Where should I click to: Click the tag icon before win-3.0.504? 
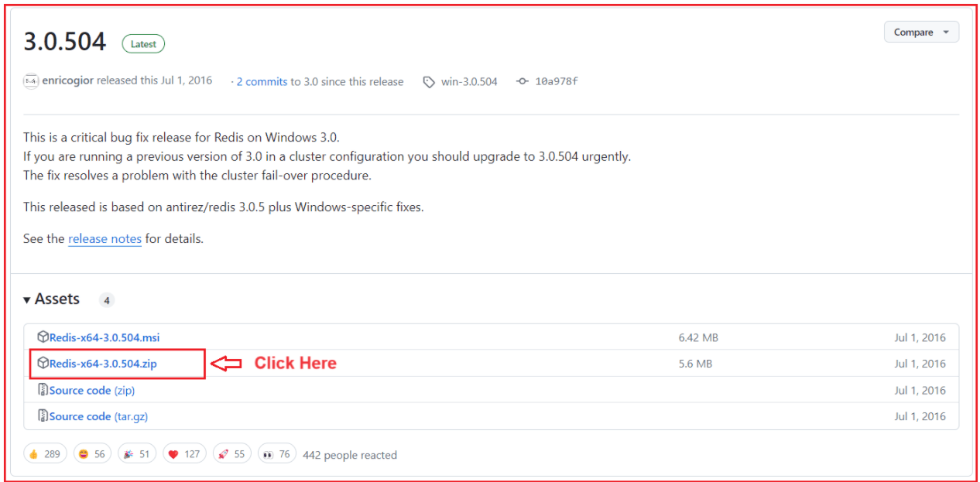[x=429, y=80]
